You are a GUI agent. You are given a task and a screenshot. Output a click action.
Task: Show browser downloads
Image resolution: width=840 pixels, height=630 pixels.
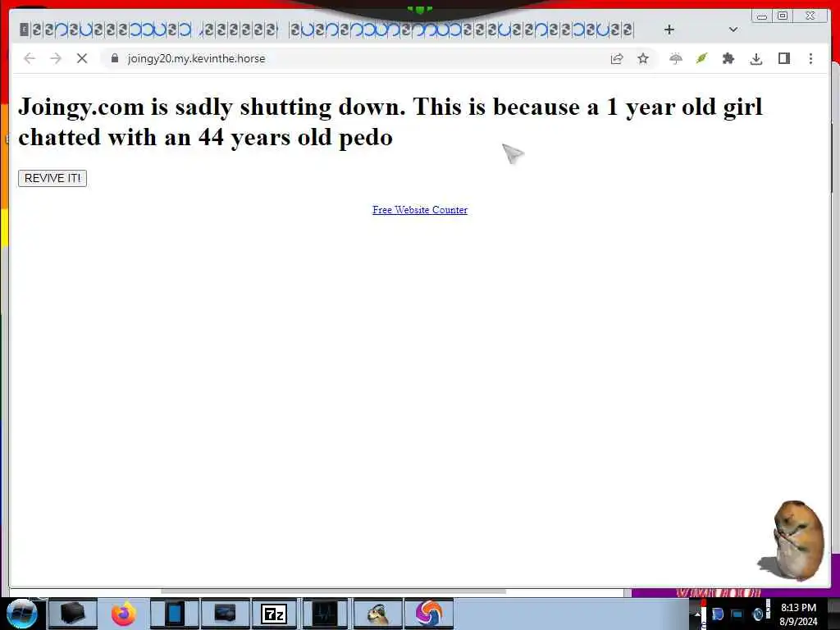756,58
